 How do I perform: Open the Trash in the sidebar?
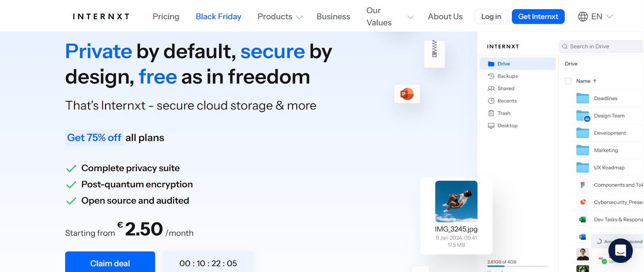point(503,113)
